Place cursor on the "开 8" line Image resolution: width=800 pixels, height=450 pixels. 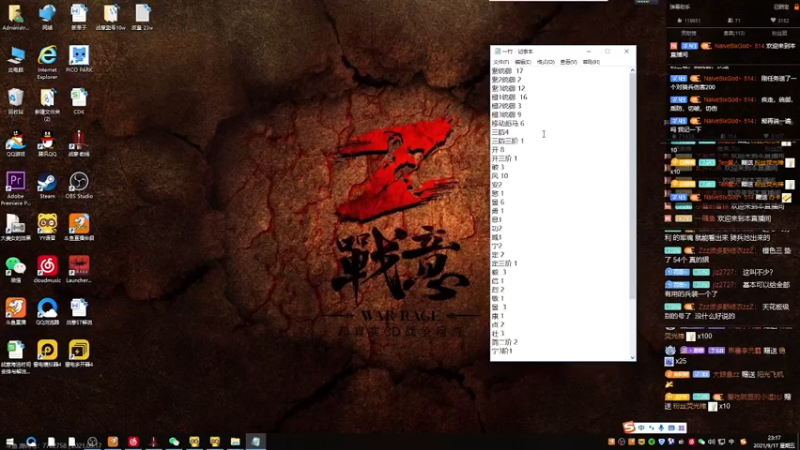498,149
